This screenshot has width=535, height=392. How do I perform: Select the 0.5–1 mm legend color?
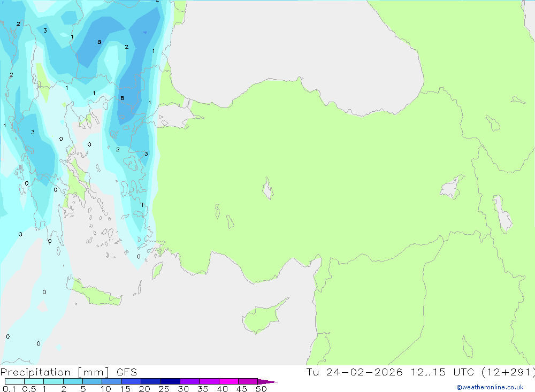34,381
